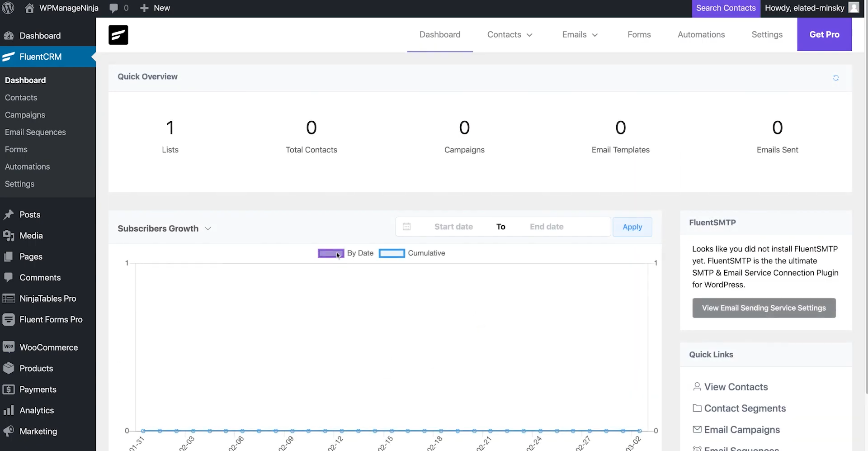Click the WooCommerce sidebar icon
This screenshot has width=868, height=451.
pyautogui.click(x=9, y=347)
